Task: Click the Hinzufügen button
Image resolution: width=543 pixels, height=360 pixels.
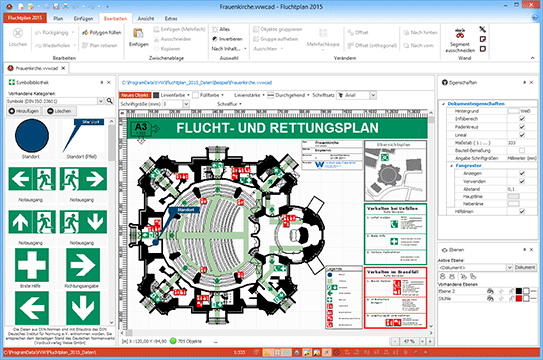Action: click(24, 111)
